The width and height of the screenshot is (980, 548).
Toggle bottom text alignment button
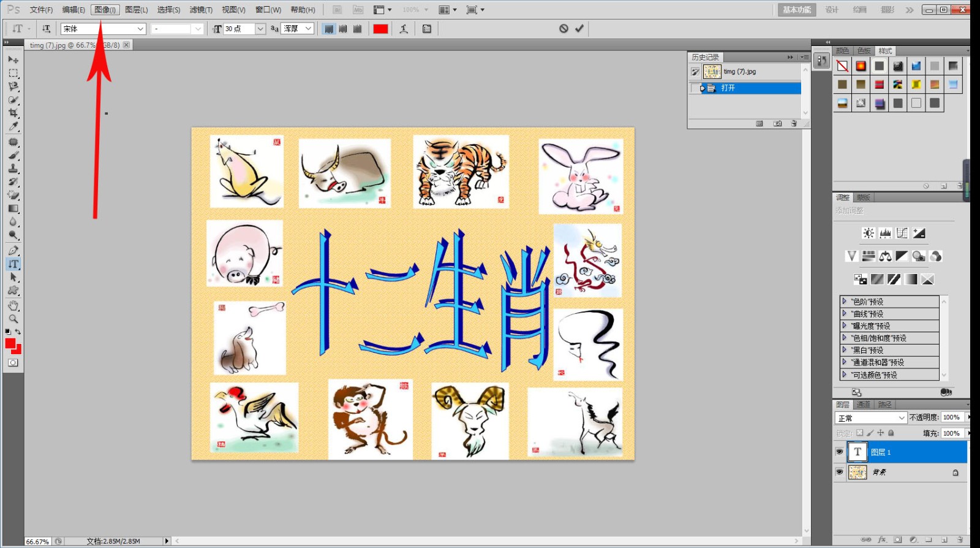(x=358, y=29)
